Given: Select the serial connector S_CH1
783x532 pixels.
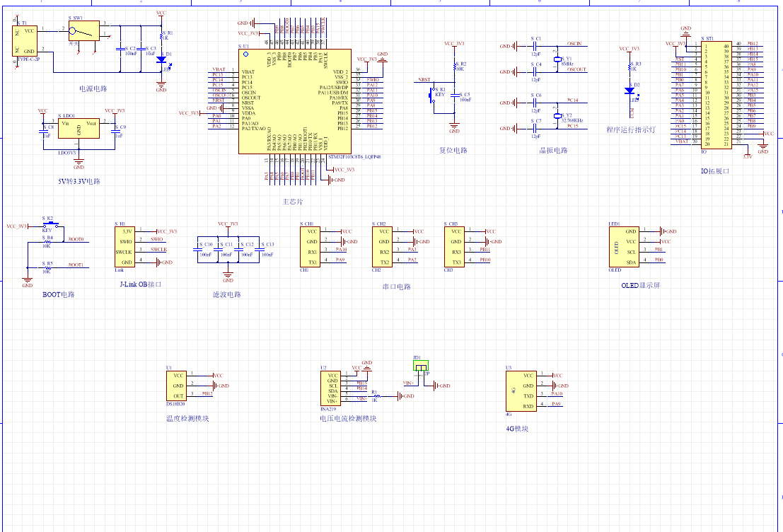Looking at the screenshot, I should click(x=310, y=247).
